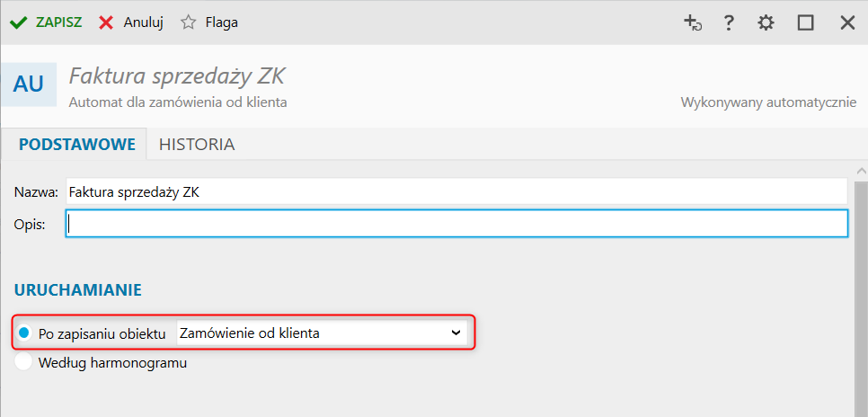Click the AU automat badge
The height and width of the screenshot is (417, 868).
[28, 84]
